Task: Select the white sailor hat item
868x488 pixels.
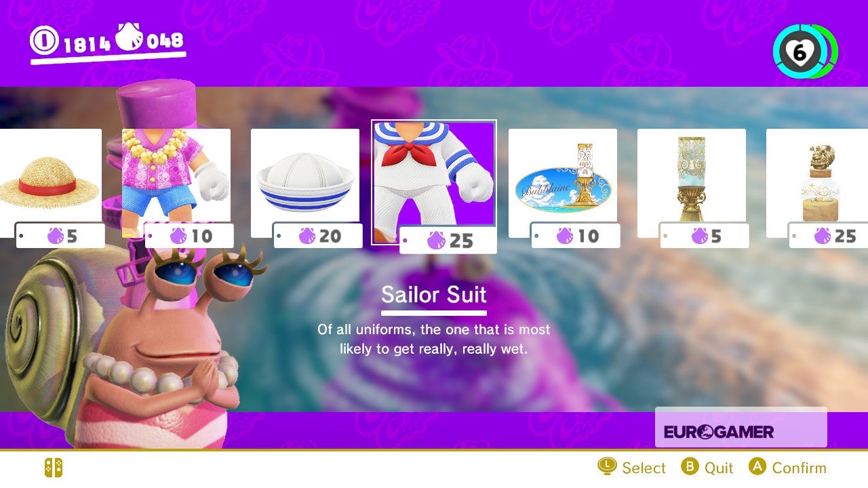Action: [305, 183]
